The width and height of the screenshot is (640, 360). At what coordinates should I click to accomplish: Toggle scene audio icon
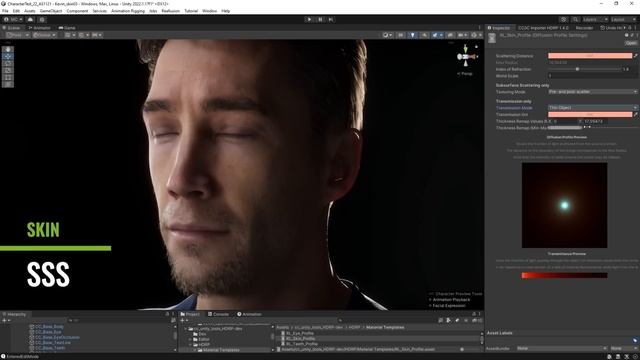click(424, 35)
